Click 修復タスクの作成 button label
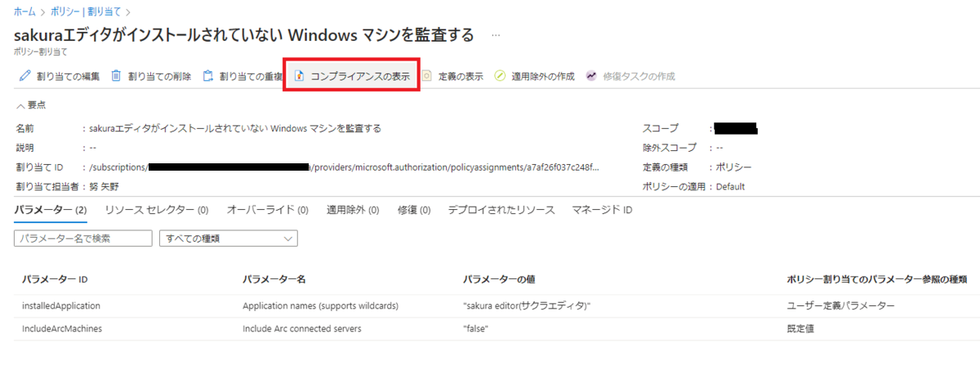 (639, 76)
